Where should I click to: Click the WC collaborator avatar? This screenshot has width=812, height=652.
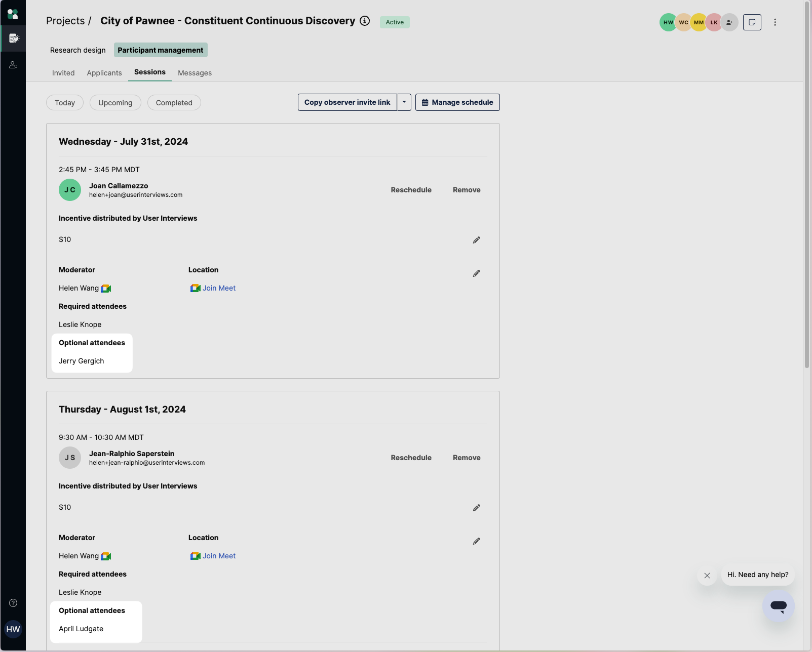pos(683,22)
